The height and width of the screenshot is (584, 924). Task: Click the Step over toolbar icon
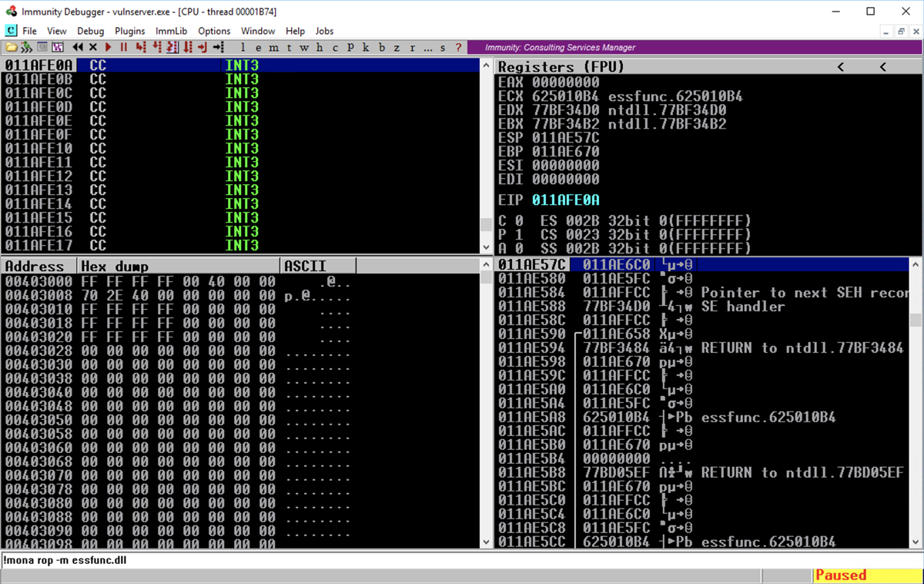click(x=156, y=48)
